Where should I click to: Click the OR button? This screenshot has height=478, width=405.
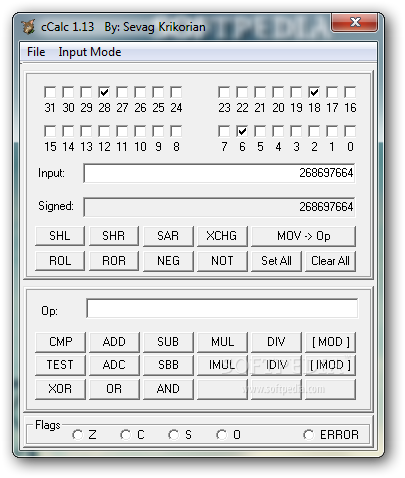click(x=114, y=389)
